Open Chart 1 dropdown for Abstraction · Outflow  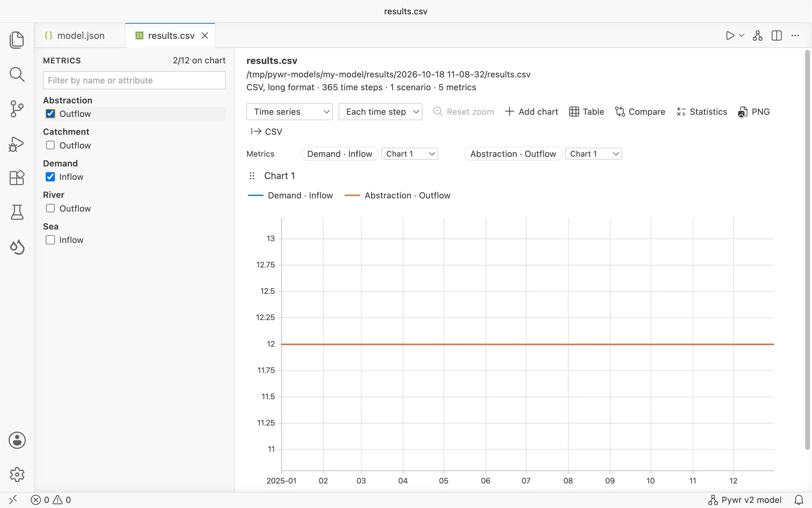(593, 154)
